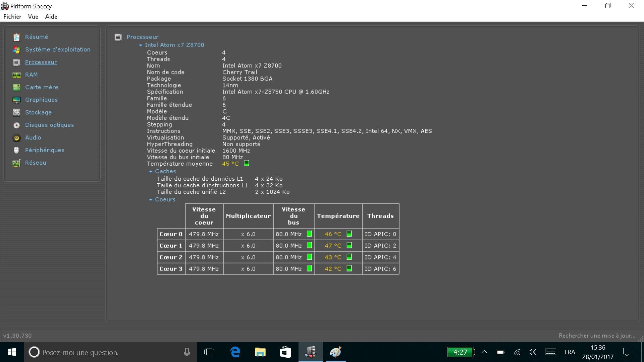Click the Résumé clipboard icon in sidebar
Screen dimensions: 644x362
point(16,37)
